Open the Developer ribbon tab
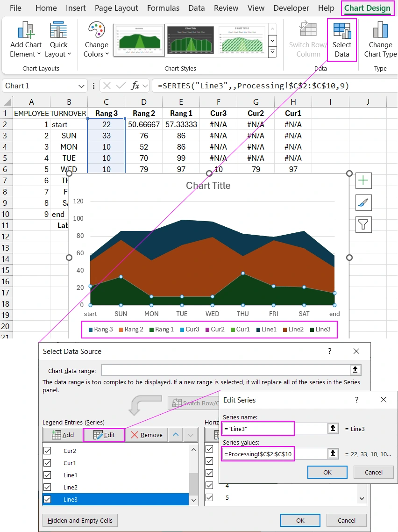 (291, 8)
